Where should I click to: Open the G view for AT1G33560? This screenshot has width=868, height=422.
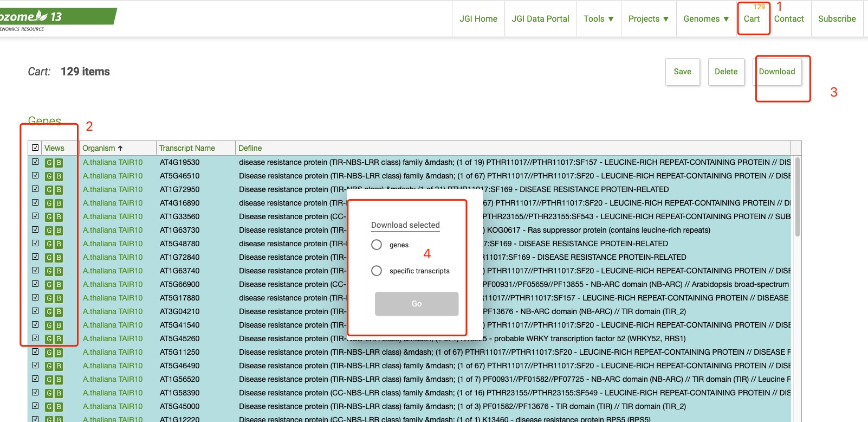point(49,217)
